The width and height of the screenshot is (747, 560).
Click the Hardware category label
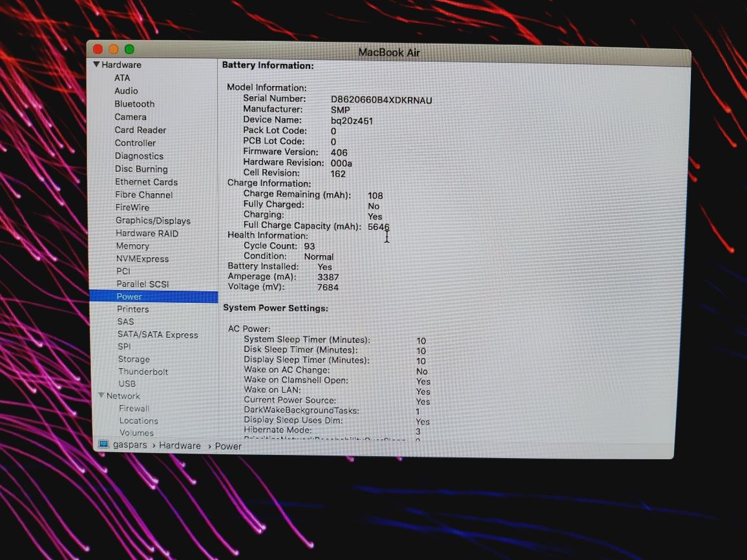tap(121, 65)
